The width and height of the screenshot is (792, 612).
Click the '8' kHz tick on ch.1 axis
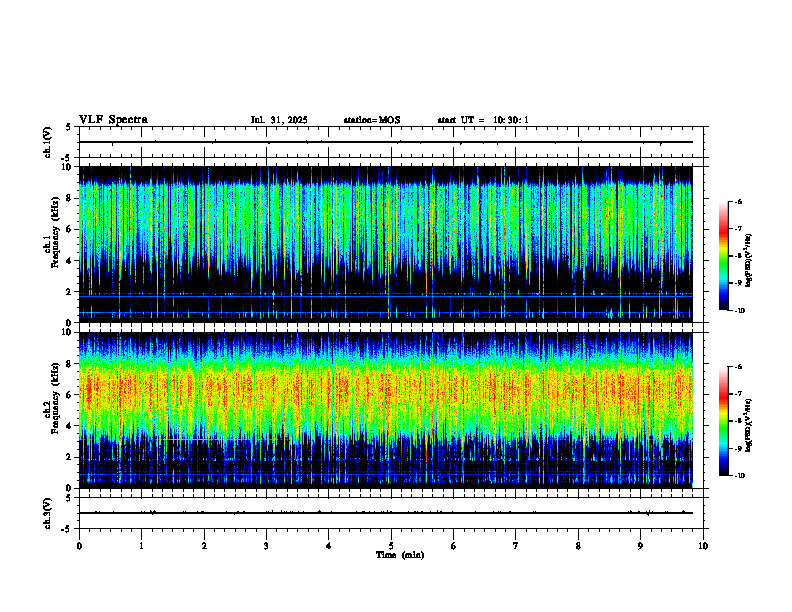click(x=70, y=198)
